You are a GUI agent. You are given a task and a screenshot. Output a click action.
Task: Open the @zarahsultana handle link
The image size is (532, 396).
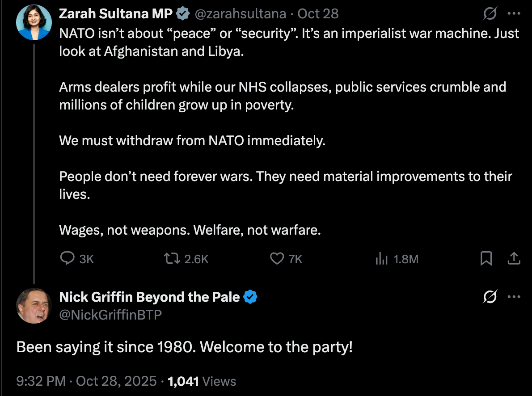[240, 14]
